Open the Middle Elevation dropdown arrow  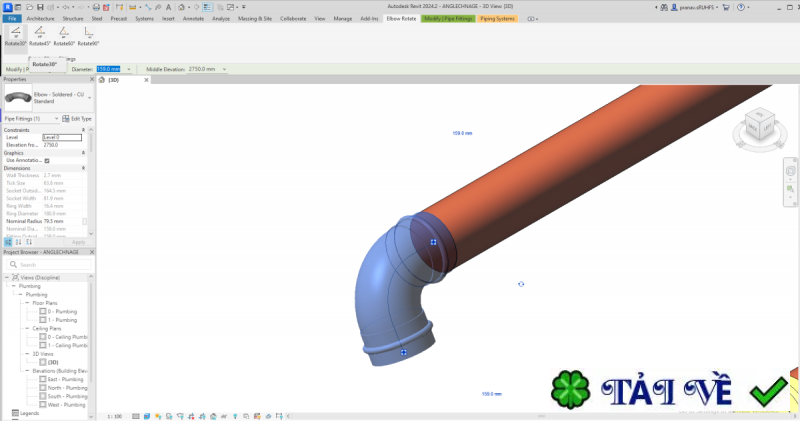pos(224,69)
